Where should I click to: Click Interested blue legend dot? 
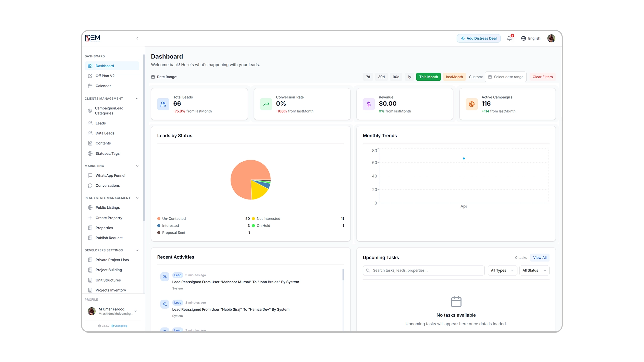[x=159, y=226]
